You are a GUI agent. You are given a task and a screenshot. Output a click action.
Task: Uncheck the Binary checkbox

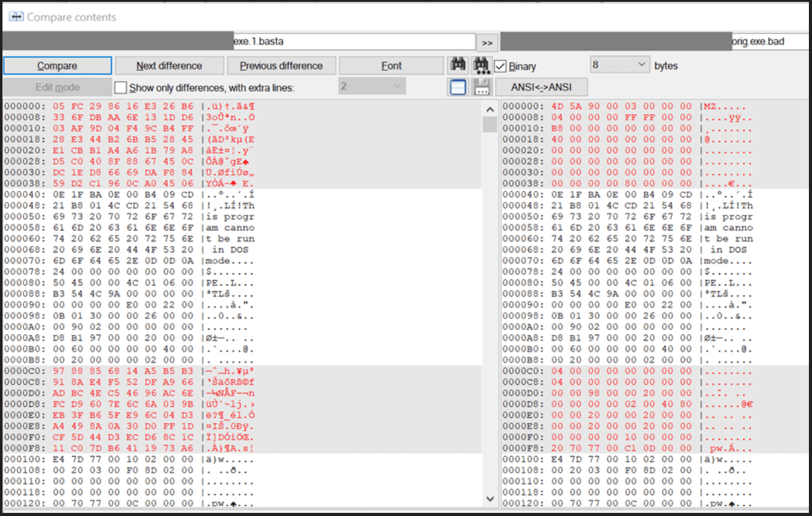[500, 66]
